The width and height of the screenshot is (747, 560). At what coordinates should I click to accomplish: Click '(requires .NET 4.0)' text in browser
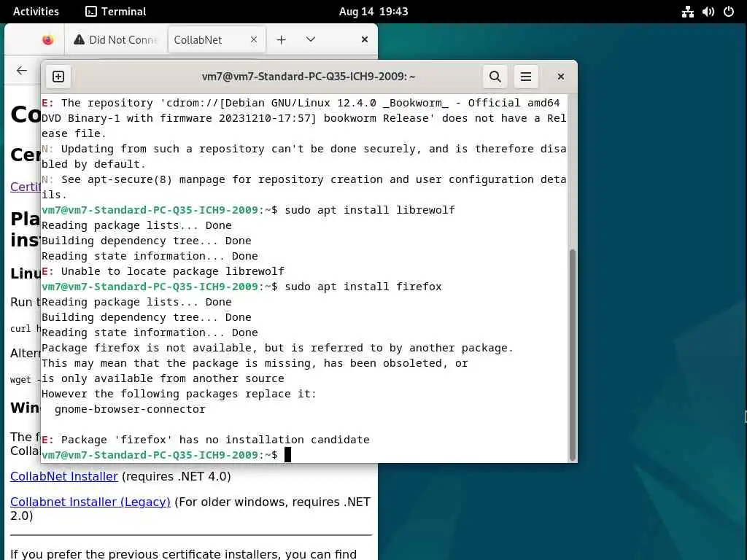[x=177, y=476]
